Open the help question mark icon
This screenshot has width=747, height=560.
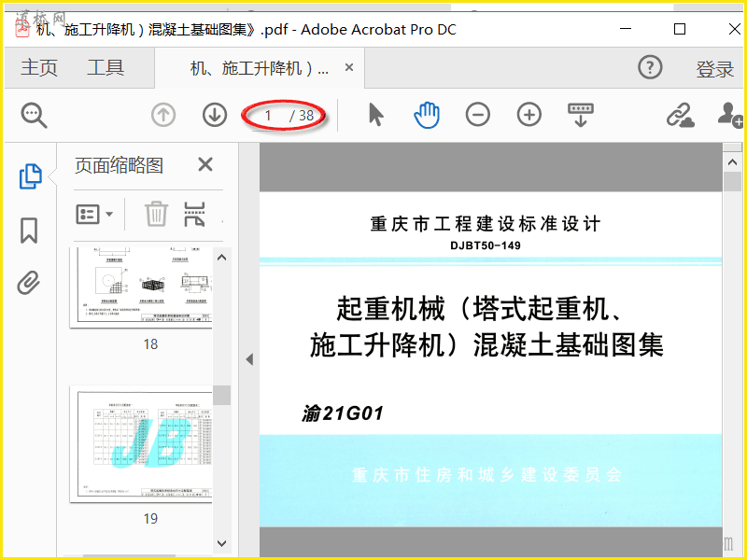coord(650,67)
